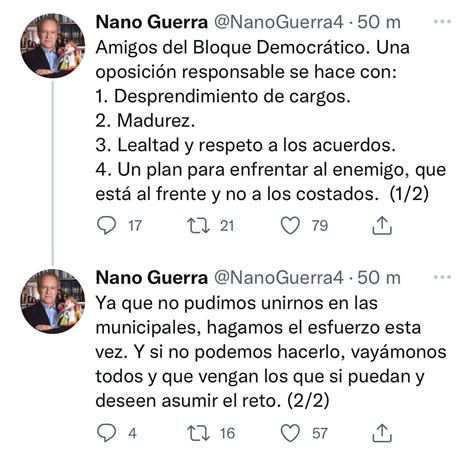Open the 50 m timestamp of first tweet
The height and width of the screenshot is (459, 474).
click(379, 22)
